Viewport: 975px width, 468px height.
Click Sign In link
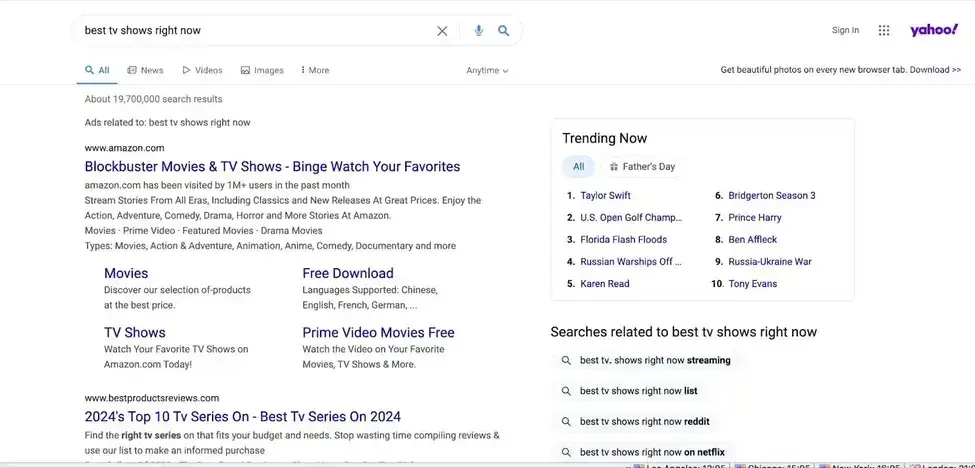[x=845, y=30]
